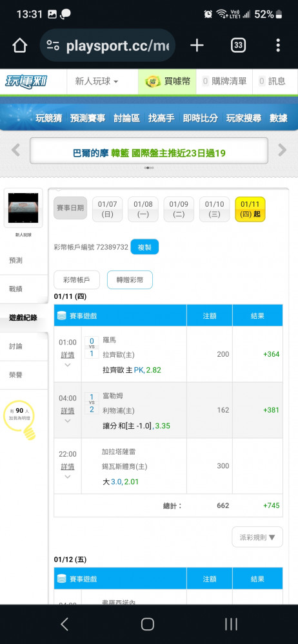Open browser three-dot overflow menu

(x=278, y=46)
